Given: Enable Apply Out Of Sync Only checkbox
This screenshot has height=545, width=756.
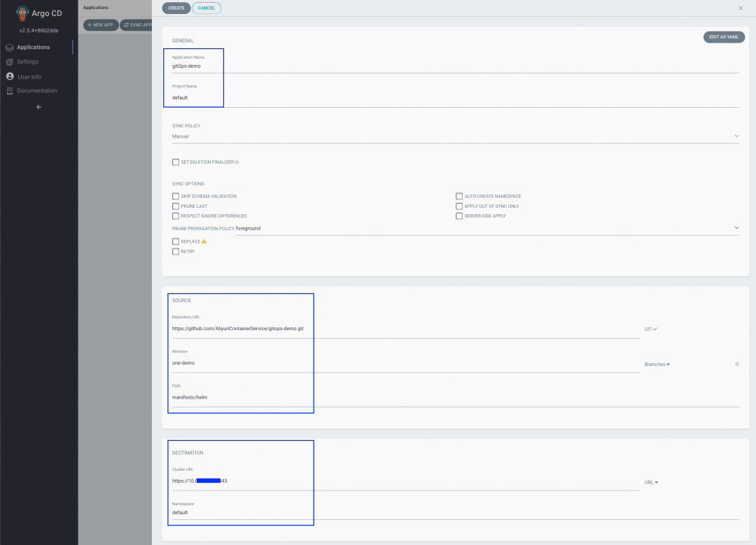Looking at the screenshot, I should 459,206.
